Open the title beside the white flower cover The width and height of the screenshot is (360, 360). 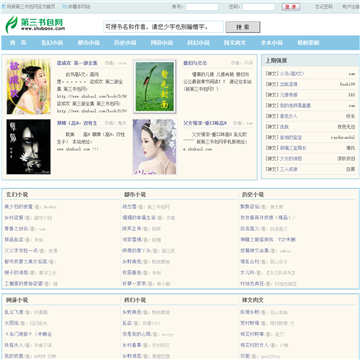pos(205,123)
